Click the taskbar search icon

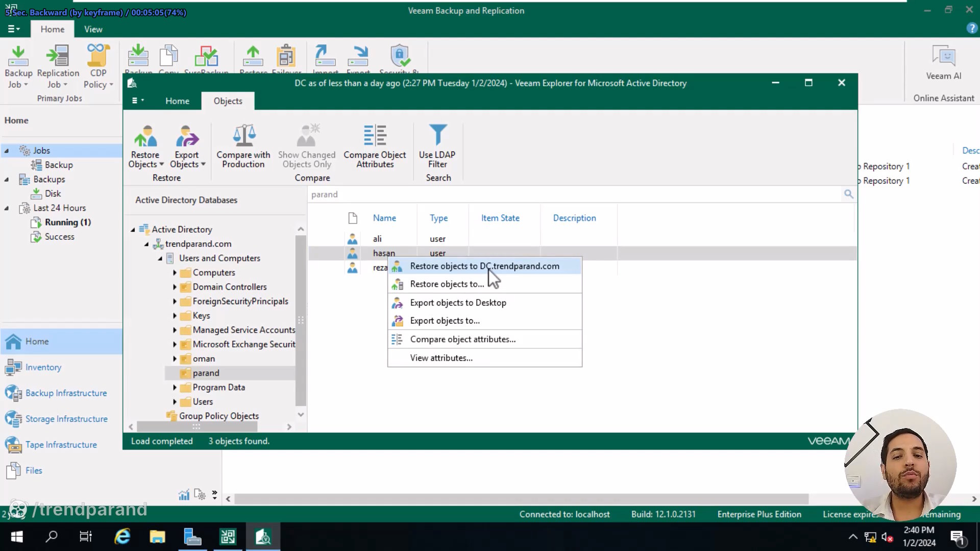52,537
